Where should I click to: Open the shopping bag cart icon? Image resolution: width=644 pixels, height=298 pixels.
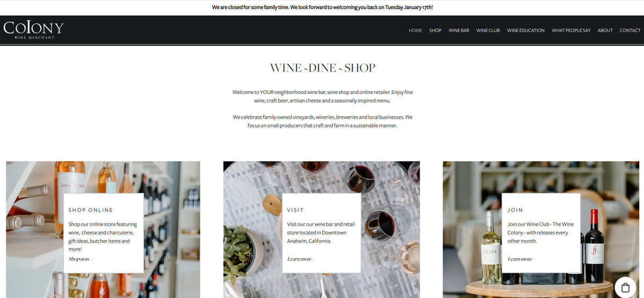[x=625, y=287]
